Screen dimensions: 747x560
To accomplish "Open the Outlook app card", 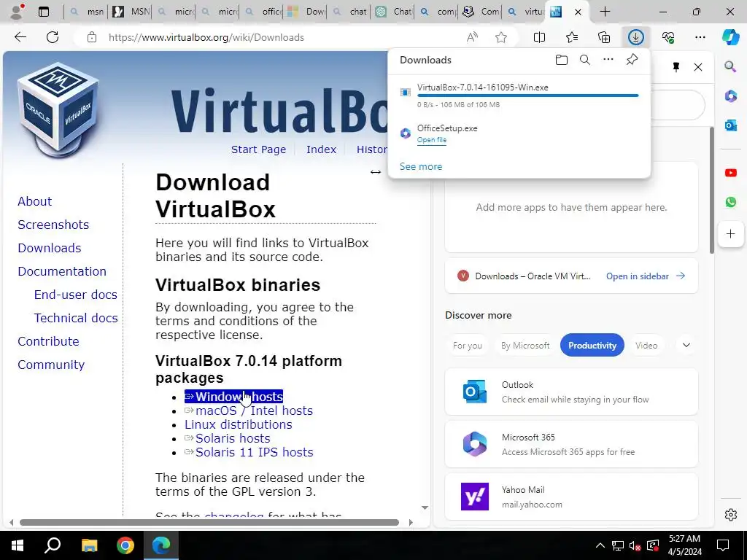I will pyautogui.click(x=571, y=392).
